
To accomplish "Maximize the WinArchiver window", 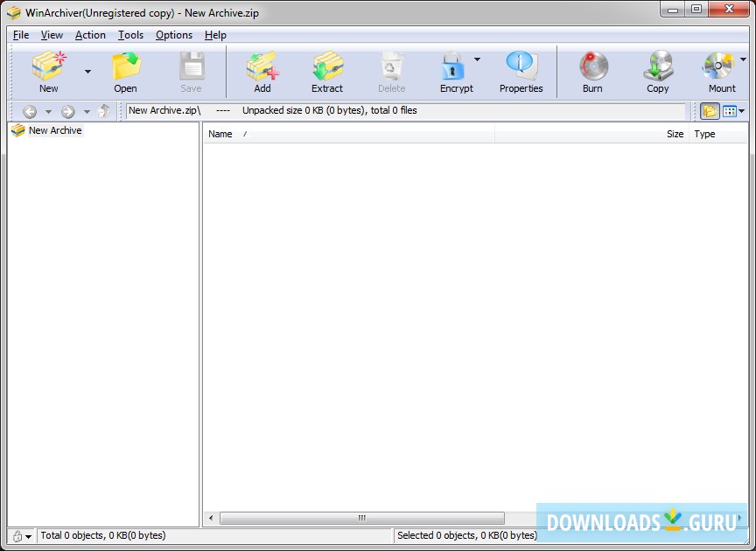I will (696, 9).
